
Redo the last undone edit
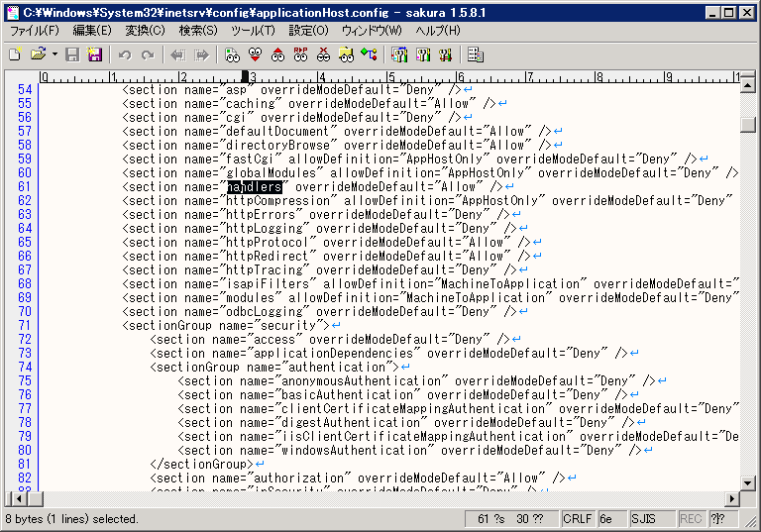click(148, 54)
